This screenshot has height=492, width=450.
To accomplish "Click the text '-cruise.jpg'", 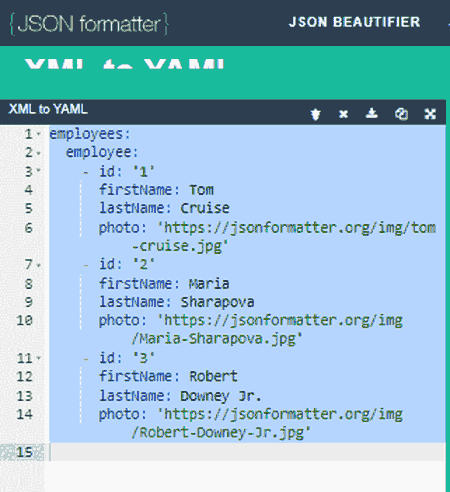I will (x=180, y=247).
